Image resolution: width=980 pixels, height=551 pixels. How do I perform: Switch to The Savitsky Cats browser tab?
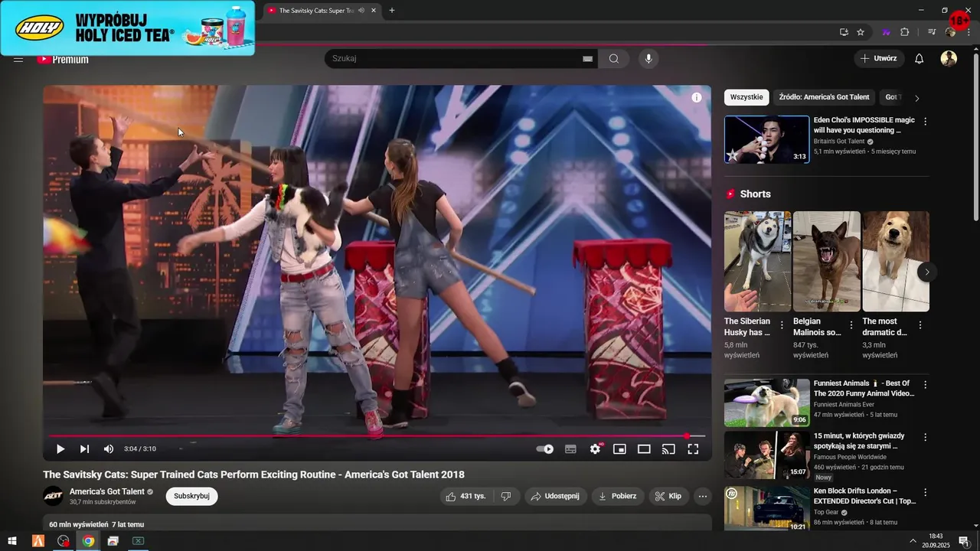(322, 11)
